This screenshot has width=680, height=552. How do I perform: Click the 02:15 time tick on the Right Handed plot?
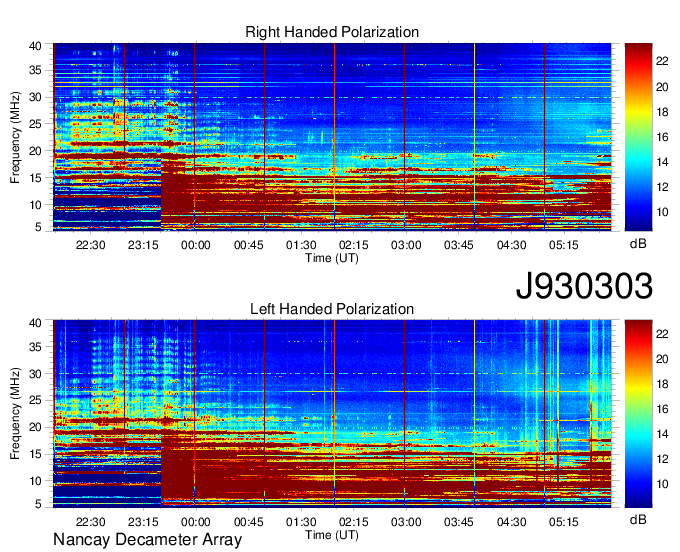coord(353,245)
